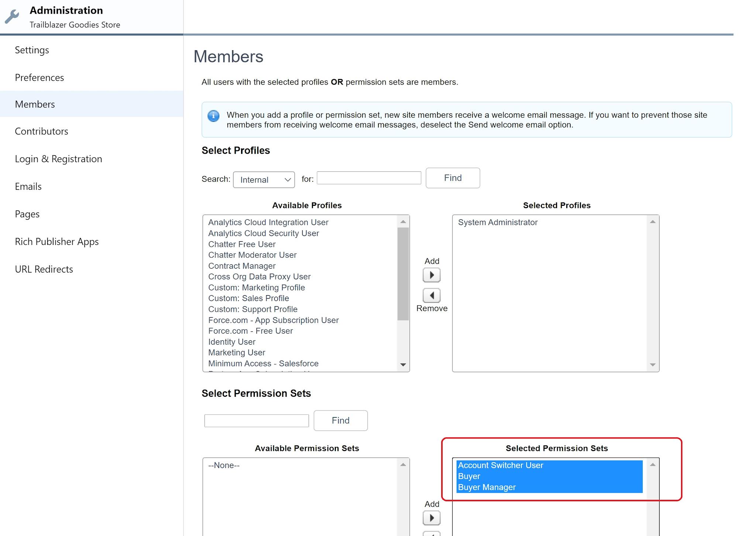Select Custom: Sales Profile
Image resolution: width=756 pixels, height=536 pixels.
click(248, 298)
